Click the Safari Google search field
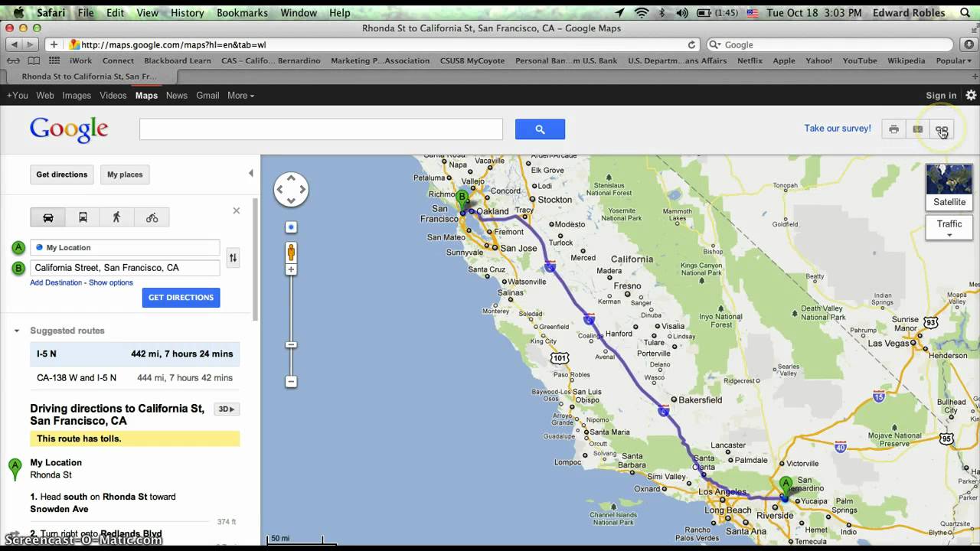 point(830,44)
